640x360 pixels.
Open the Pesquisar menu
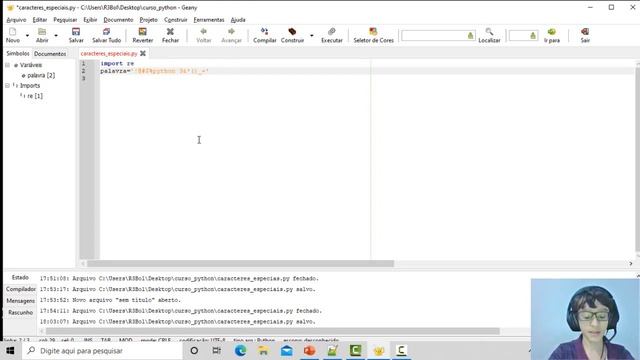tap(65, 20)
